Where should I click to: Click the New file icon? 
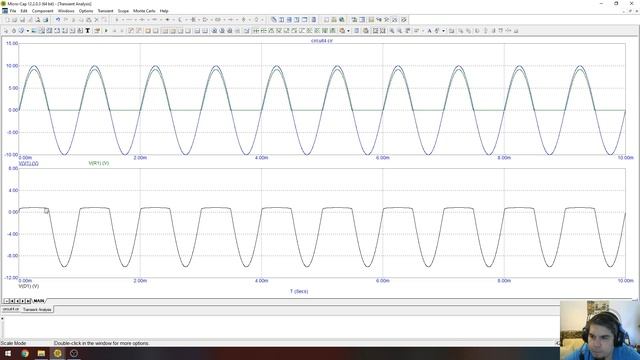(7, 20)
